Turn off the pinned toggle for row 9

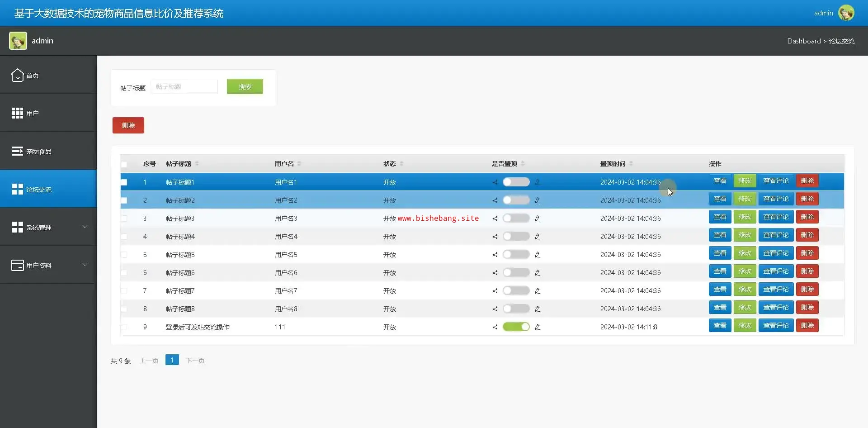coord(516,327)
